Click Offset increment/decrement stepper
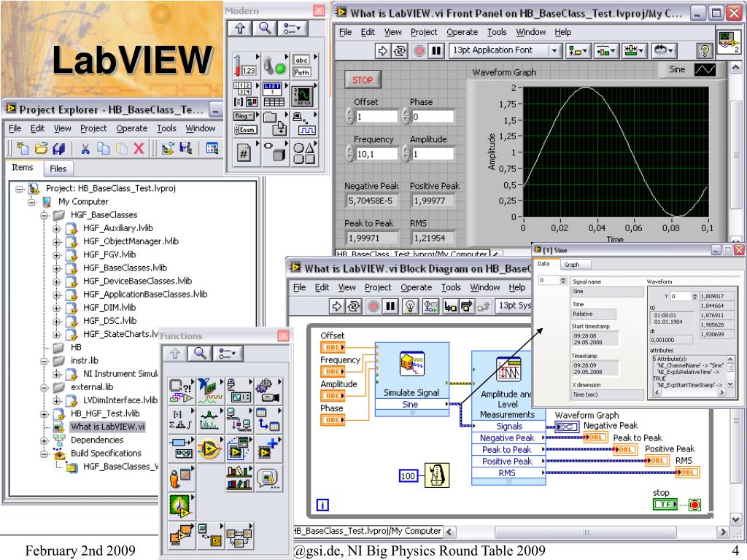The image size is (747, 560). pyautogui.click(x=350, y=116)
